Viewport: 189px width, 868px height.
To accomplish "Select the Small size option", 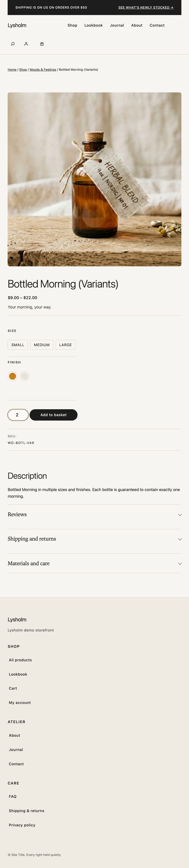I will click(18, 345).
